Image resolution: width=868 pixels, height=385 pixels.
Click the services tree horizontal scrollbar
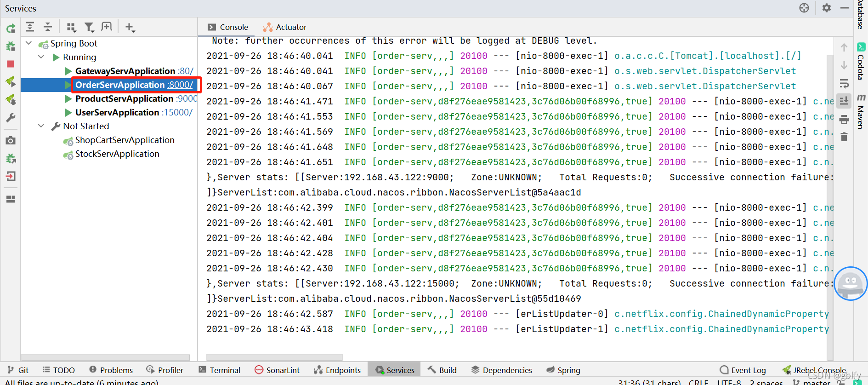105,357
